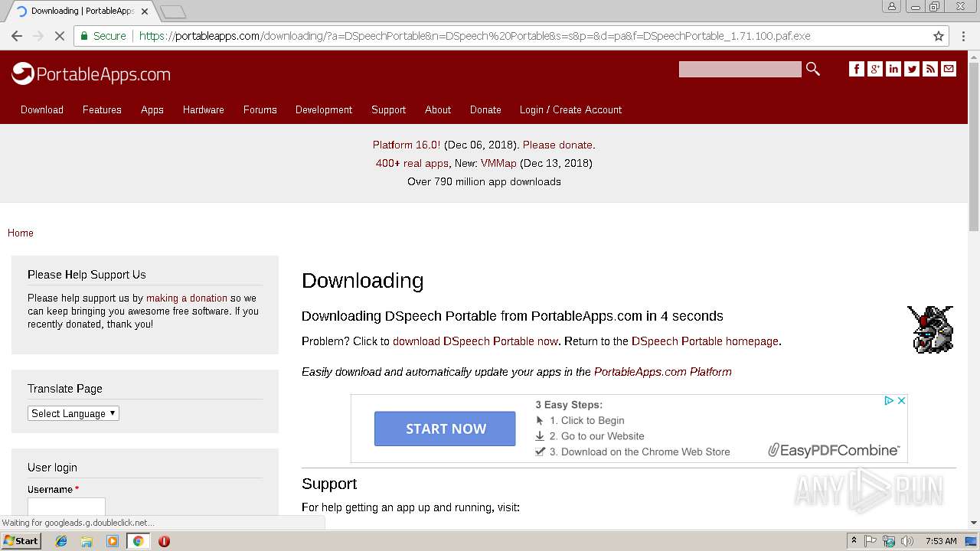Go back to the previous page
The image size is (980, 551).
[x=17, y=36]
